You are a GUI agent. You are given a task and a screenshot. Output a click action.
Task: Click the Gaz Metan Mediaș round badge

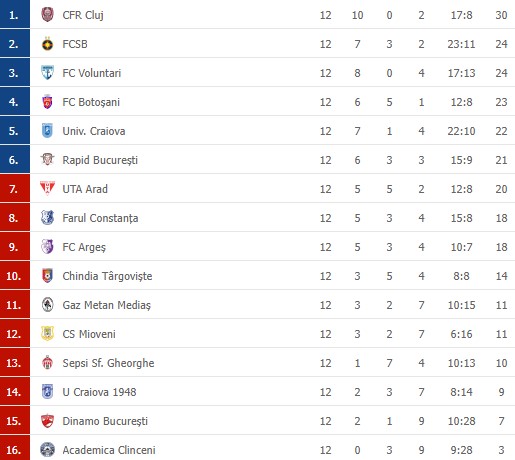47,305
